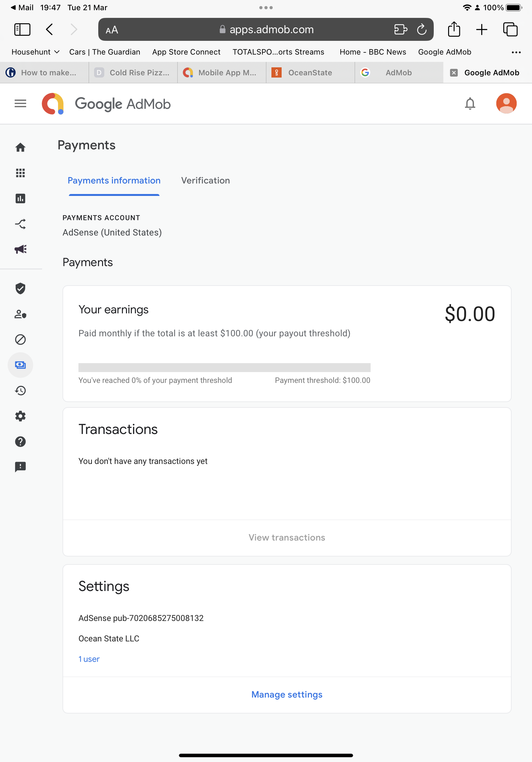Open Help via the question mark icon
The height and width of the screenshot is (762, 532).
(x=20, y=442)
